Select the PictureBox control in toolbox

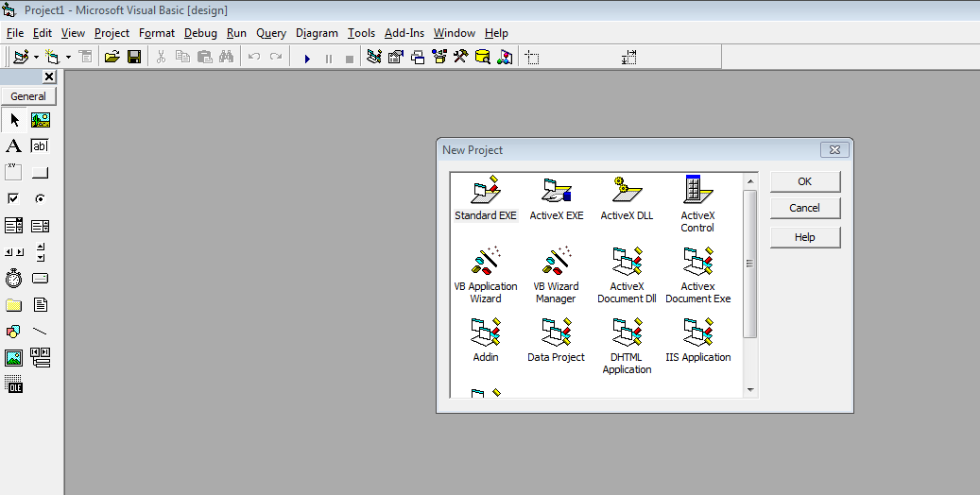point(40,120)
